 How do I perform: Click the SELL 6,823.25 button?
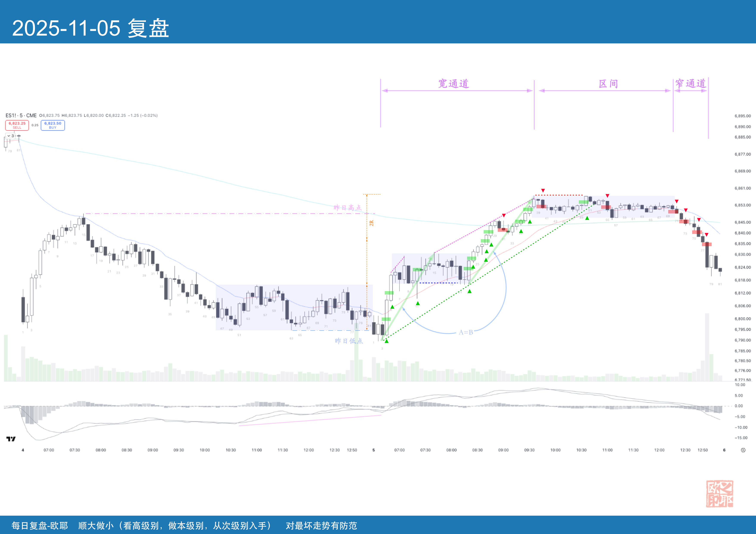pos(17,125)
